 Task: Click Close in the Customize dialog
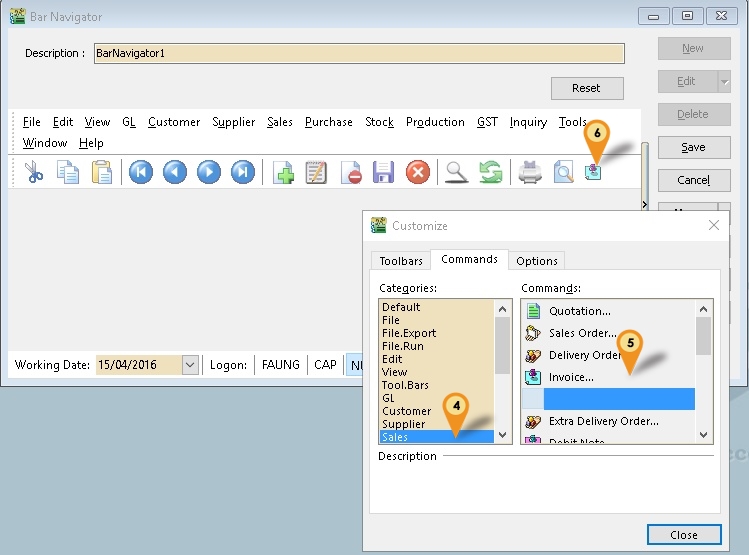(684, 535)
